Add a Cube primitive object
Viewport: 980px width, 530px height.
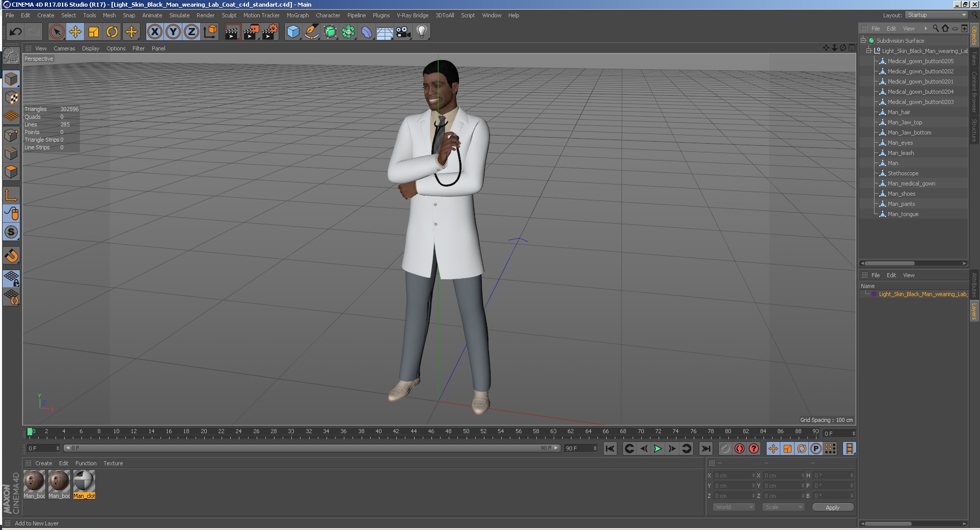293,32
